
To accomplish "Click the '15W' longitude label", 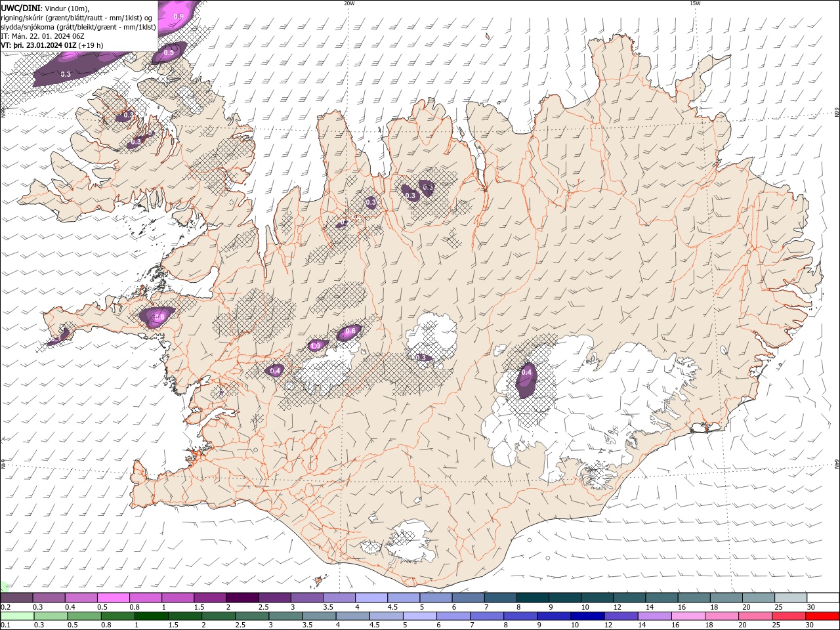I will tap(695, 3).
